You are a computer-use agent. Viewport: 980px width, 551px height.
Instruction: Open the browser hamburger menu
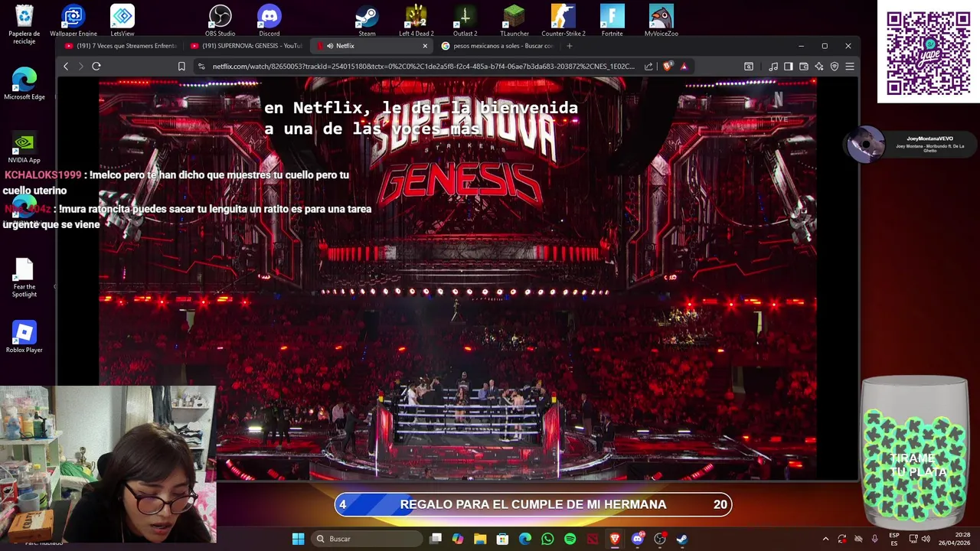point(850,67)
